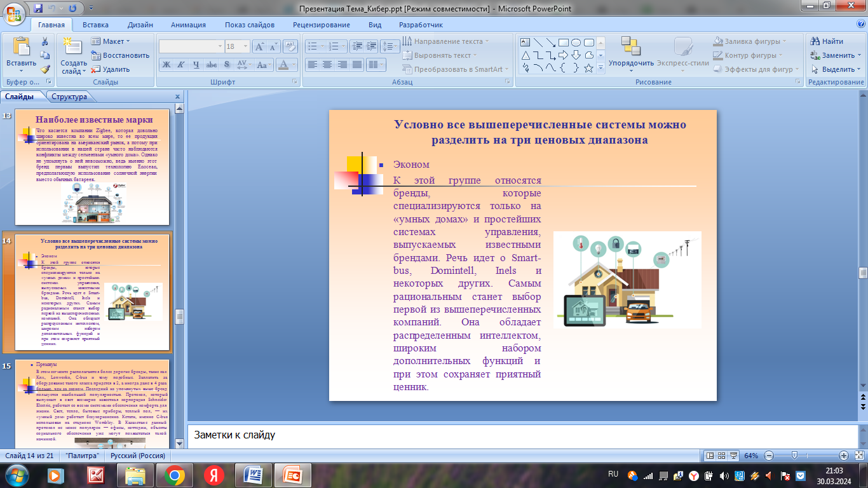Select the five-point star shape
The image size is (868, 488).
(588, 68)
